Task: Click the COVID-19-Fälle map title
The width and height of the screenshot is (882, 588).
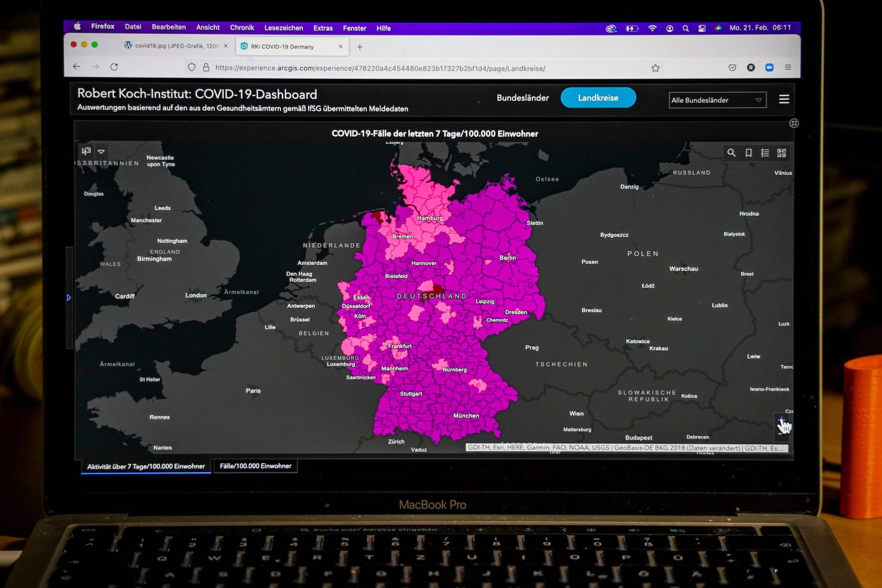Action: [x=434, y=133]
